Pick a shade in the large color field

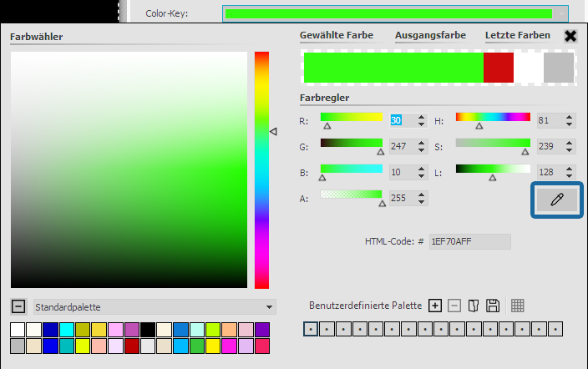click(x=129, y=169)
